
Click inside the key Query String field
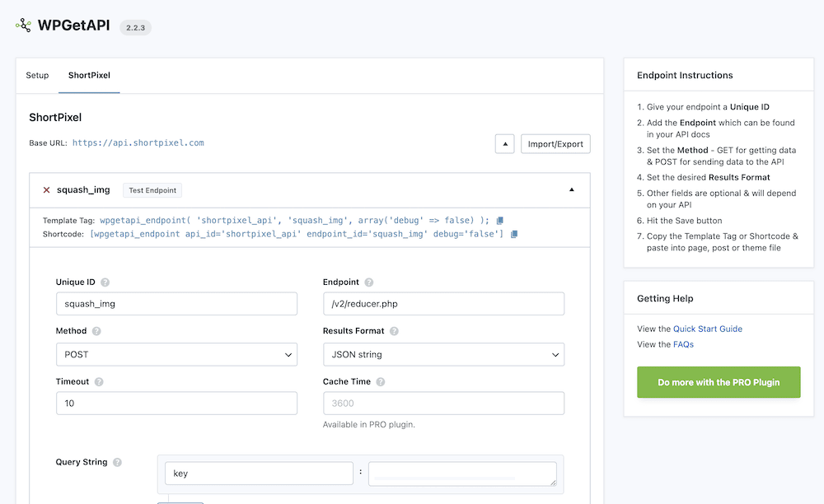tap(259, 473)
